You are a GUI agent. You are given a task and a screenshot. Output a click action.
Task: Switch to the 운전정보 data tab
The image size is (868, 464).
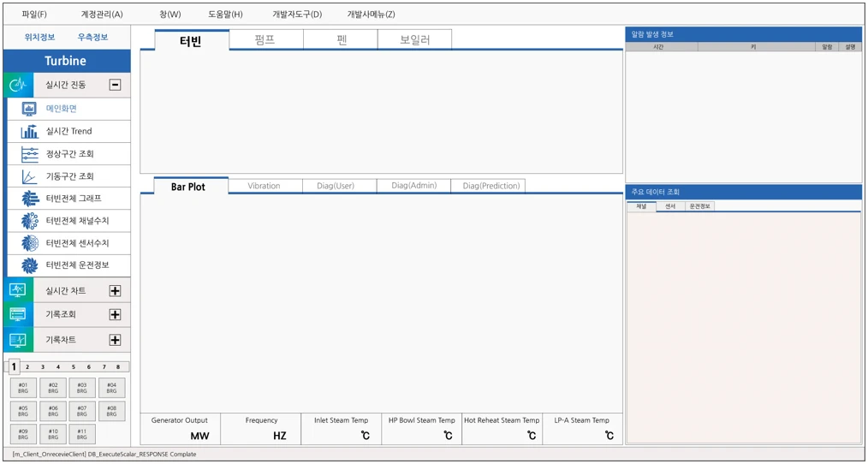[x=699, y=206]
